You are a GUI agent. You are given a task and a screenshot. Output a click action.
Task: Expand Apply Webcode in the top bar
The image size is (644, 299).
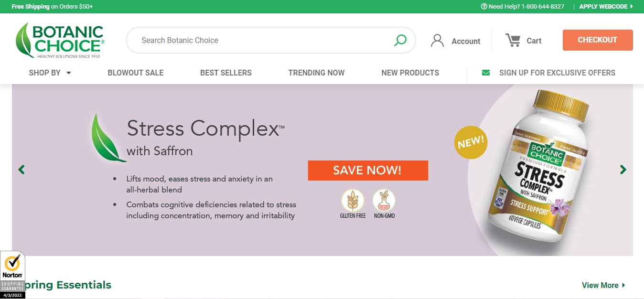click(606, 7)
